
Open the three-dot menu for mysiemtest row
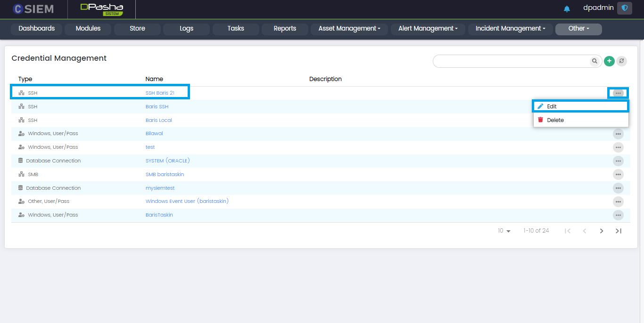click(618, 188)
